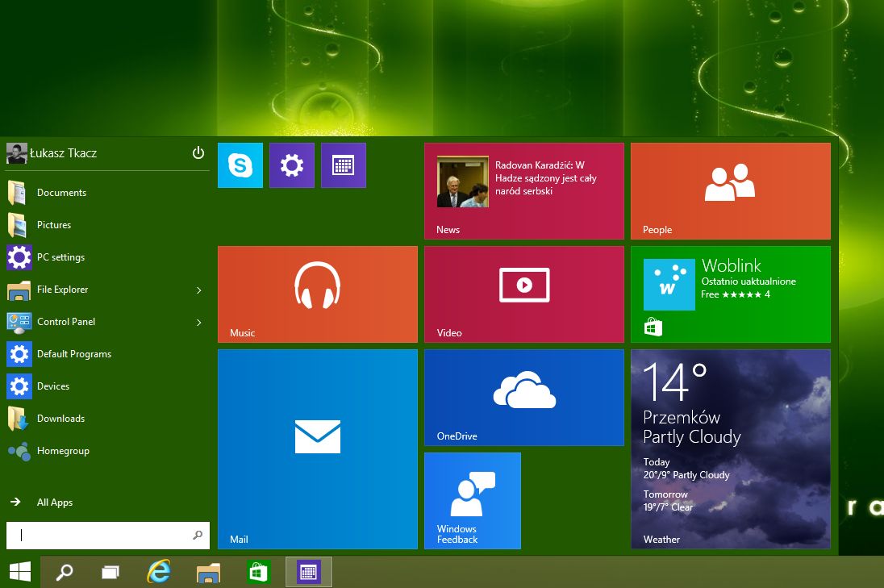Open the Mail tile
884x588 pixels.
pyautogui.click(x=318, y=448)
